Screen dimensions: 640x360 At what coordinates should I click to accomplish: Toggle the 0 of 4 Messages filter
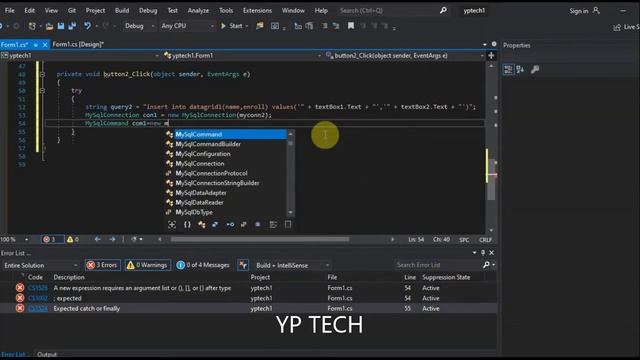tap(203, 265)
